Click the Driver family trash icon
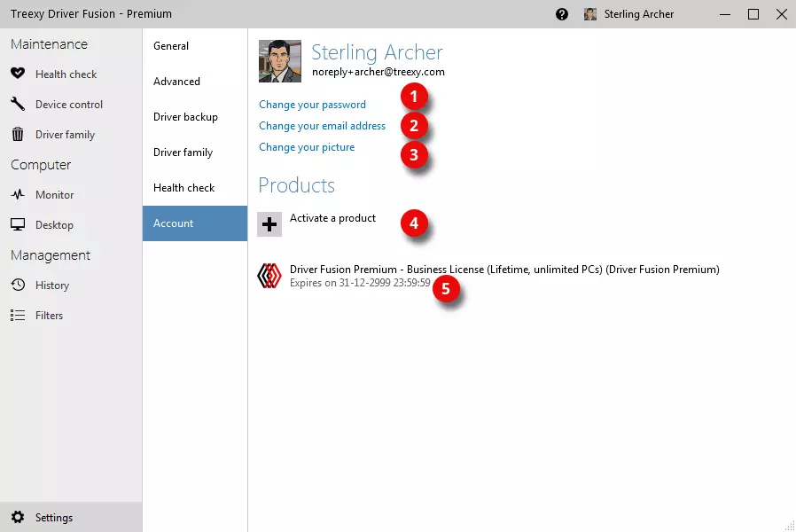Image resolution: width=796 pixels, height=532 pixels. (x=18, y=134)
